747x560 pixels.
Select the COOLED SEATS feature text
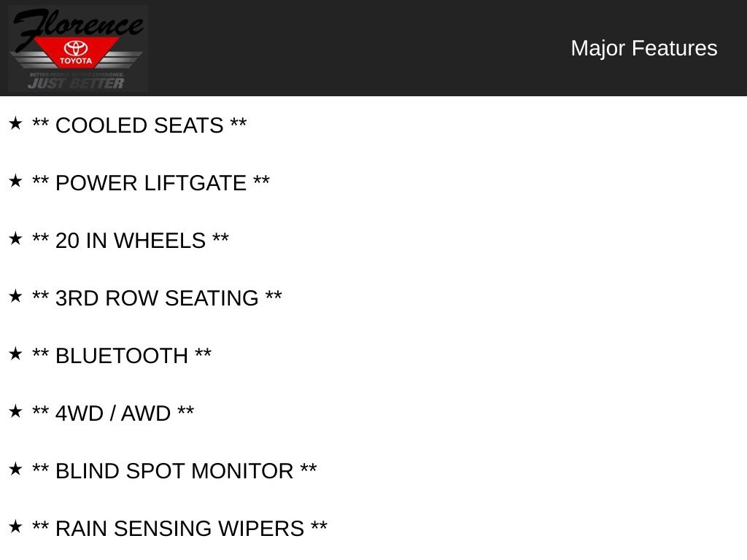pos(139,125)
